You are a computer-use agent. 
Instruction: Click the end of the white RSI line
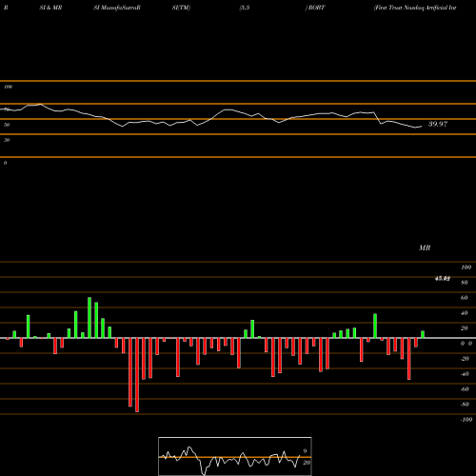(422, 127)
